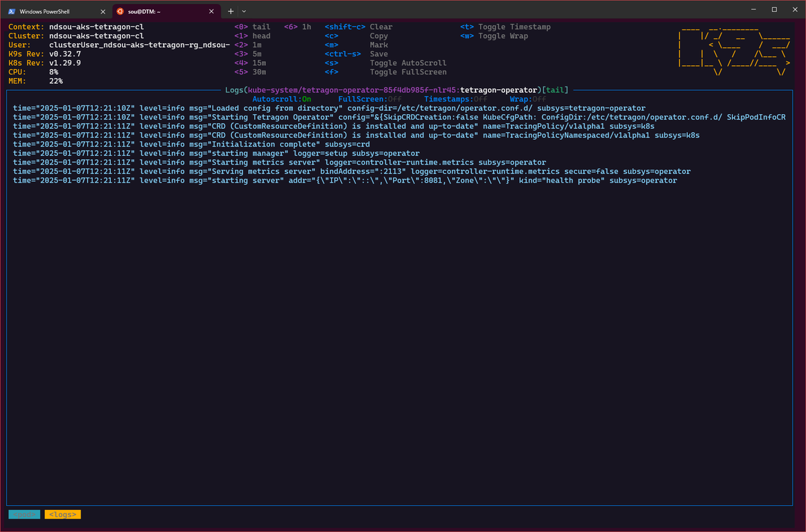The height and width of the screenshot is (532, 806).
Task: Click log line "Starting metrics server"
Action: click(279, 163)
